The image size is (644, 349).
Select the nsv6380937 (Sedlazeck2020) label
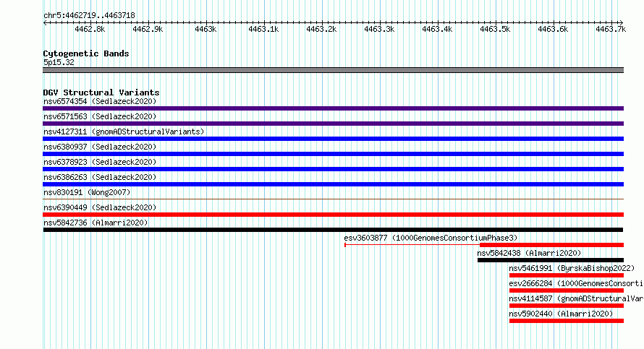[x=100, y=147]
